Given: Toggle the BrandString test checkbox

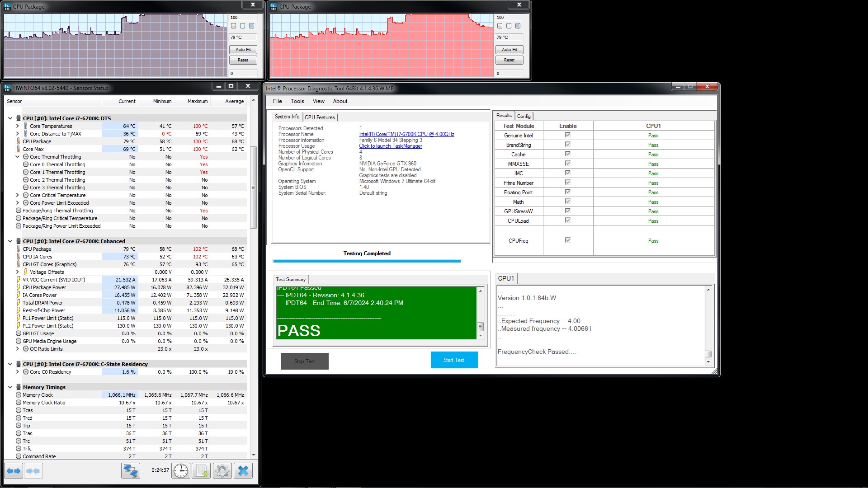Looking at the screenshot, I should pos(568,144).
